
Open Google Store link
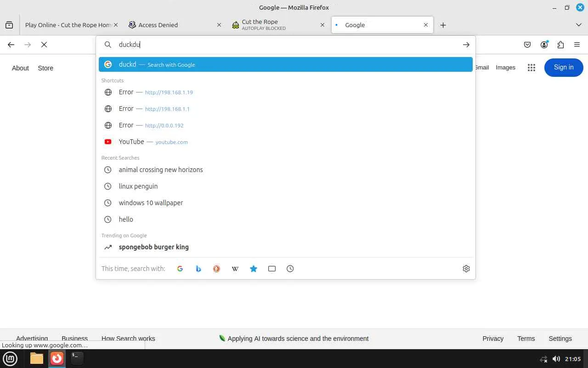point(45,68)
